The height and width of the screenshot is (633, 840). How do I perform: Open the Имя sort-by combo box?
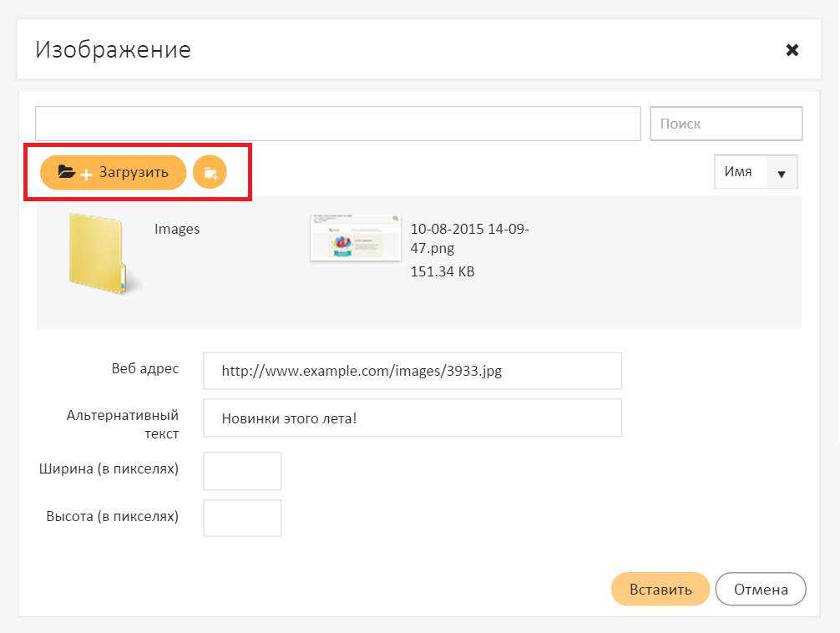point(739,172)
